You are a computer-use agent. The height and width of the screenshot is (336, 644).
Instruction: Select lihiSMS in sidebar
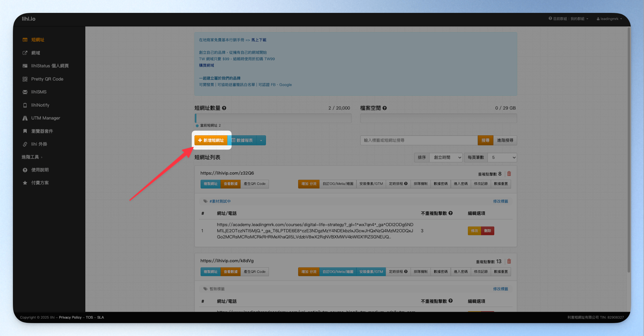39,92
